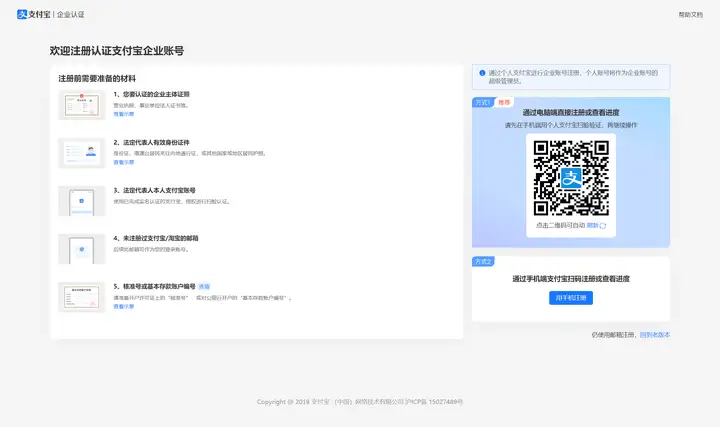Click the Copyright 2019 支付宝 footer text
The width and height of the screenshot is (720, 427).
coord(360,402)
